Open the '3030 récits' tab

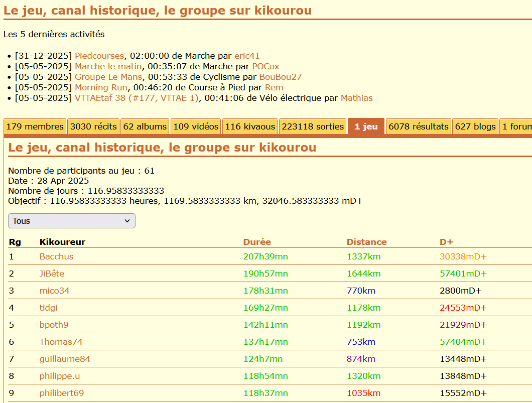pyautogui.click(x=93, y=127)
